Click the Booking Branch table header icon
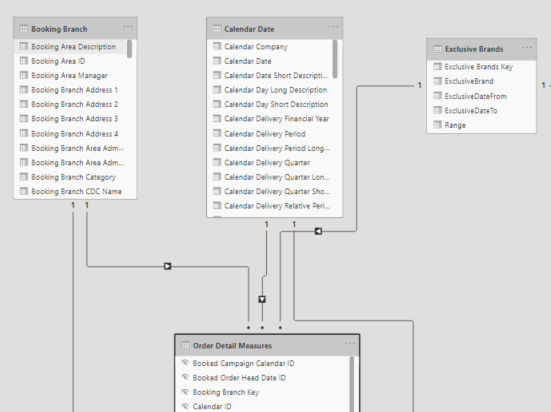551x412 pixels. pyautogui.click(x=24, y=29)
